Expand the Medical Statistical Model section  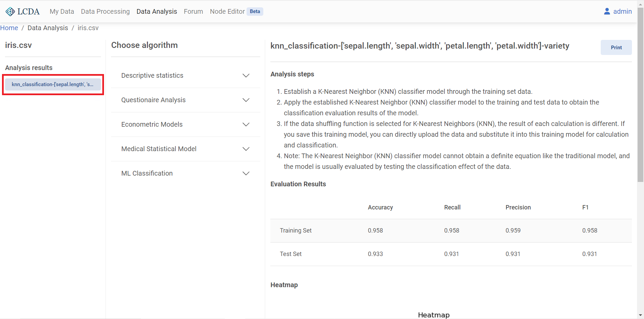(x=246, y=149)
